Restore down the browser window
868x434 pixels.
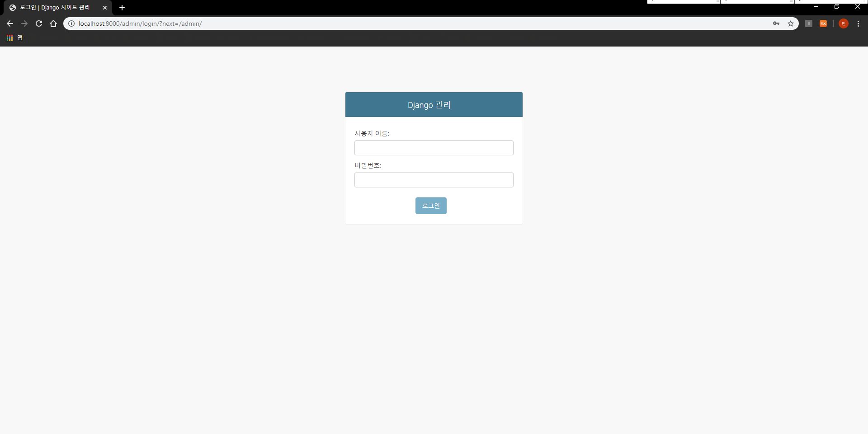[837, 6]
